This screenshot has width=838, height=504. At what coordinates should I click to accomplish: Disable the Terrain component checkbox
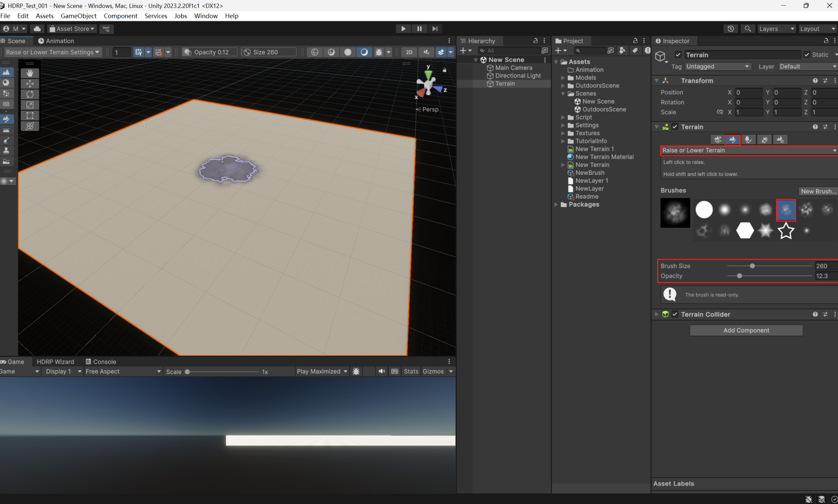pyautogui.click(x=675, y=127)
